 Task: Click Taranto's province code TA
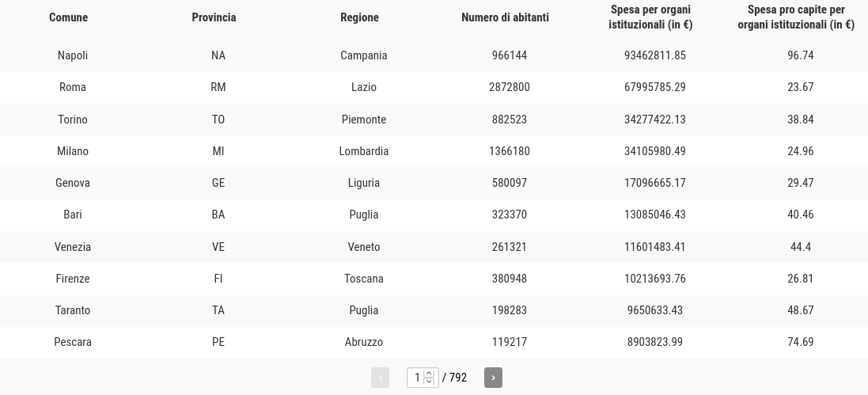click(218, 310)
